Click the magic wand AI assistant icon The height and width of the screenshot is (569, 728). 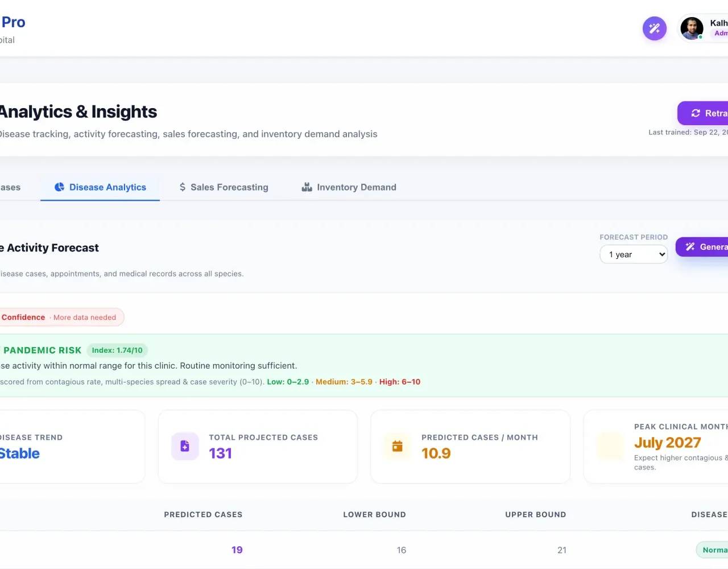[654, 28]
